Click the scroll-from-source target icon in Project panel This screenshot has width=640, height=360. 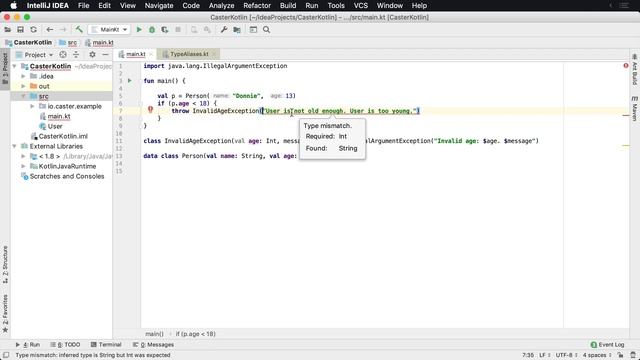click(x=63, y=55)
